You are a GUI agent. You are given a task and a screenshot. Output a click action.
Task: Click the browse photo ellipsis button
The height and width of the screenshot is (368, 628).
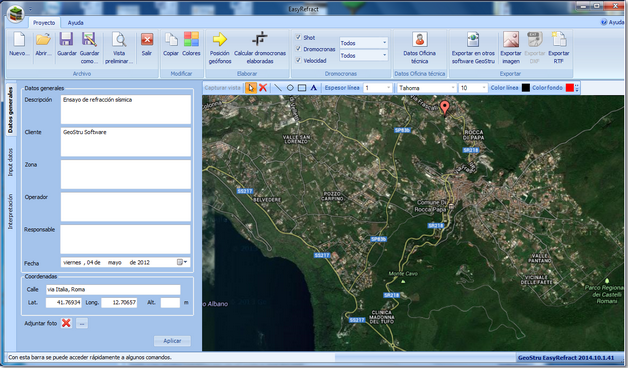pyautogui.click(x=82, y=323)
